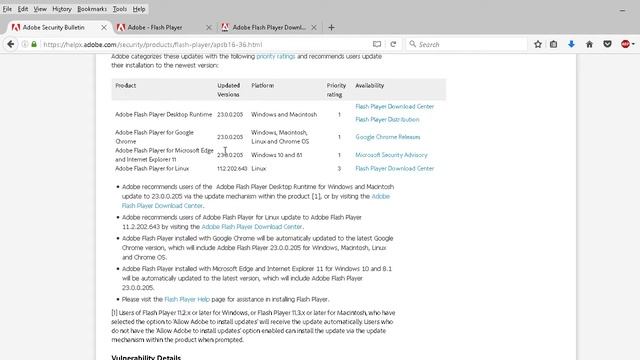Toggle Reader View icon in address bar
Screen dimensions: 640x360
click(377, 44)
